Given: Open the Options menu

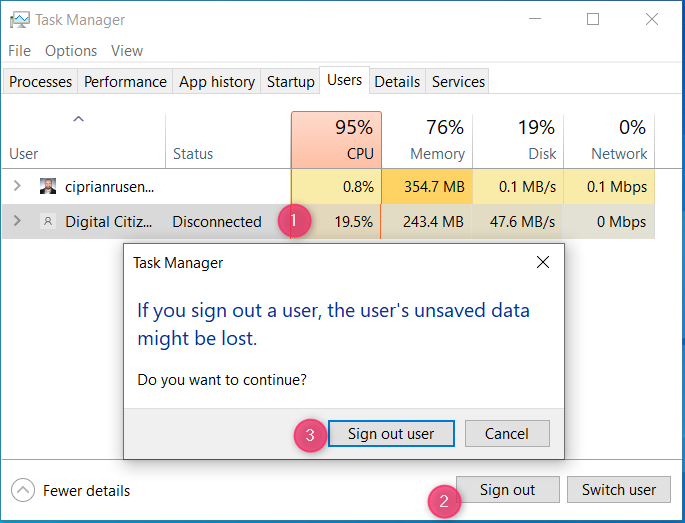Looking at the screenshot, I should tap(71, 51).
